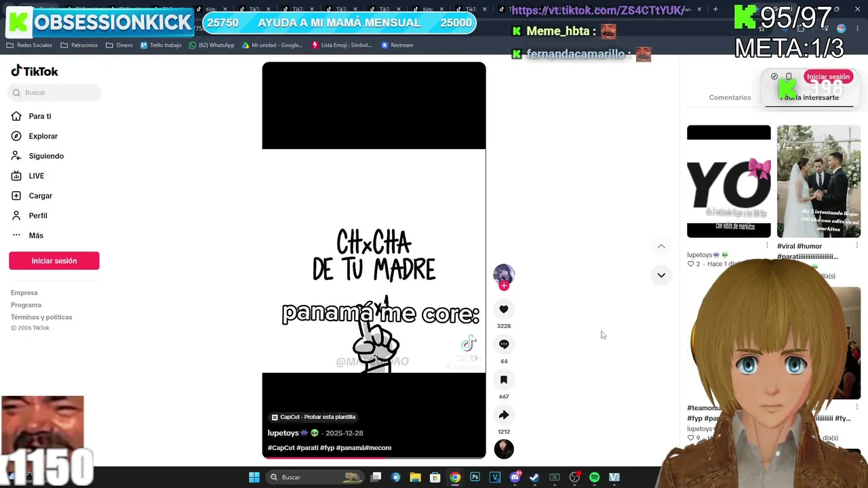Screen dimensions: 868x488
Task: Click the taskbar Buscar search box
Action: [x=315, y=477]
